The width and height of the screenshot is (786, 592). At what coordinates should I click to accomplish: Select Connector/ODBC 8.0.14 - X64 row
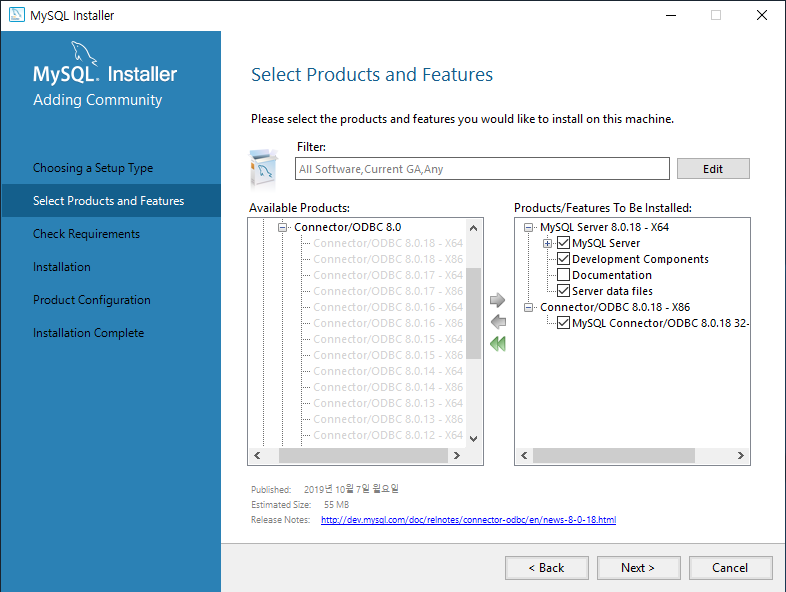tap(388, 371)
